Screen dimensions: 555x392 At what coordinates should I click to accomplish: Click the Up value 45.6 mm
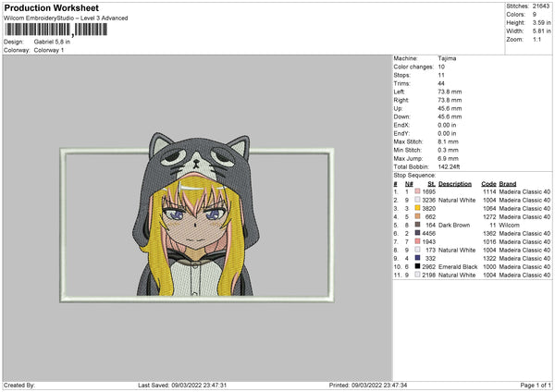point(450,108)
